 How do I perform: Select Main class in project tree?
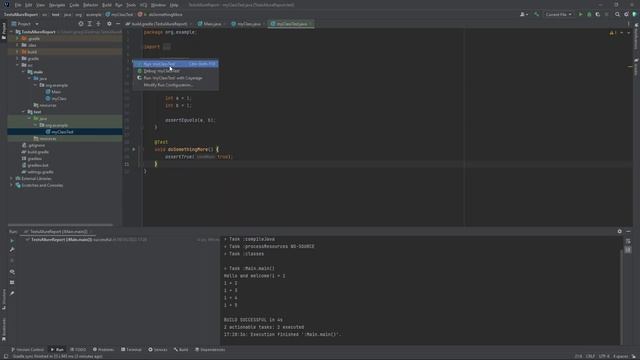tap(56, 92)
